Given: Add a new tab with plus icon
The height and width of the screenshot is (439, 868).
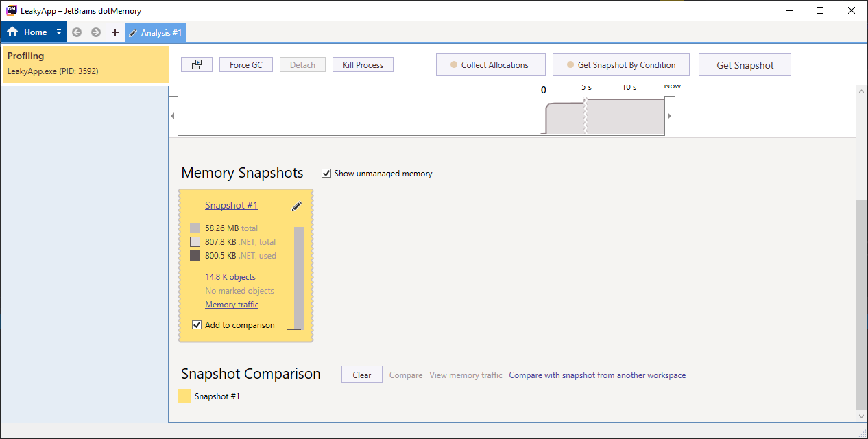Looking at the screenshot, I should click(115, 32).
